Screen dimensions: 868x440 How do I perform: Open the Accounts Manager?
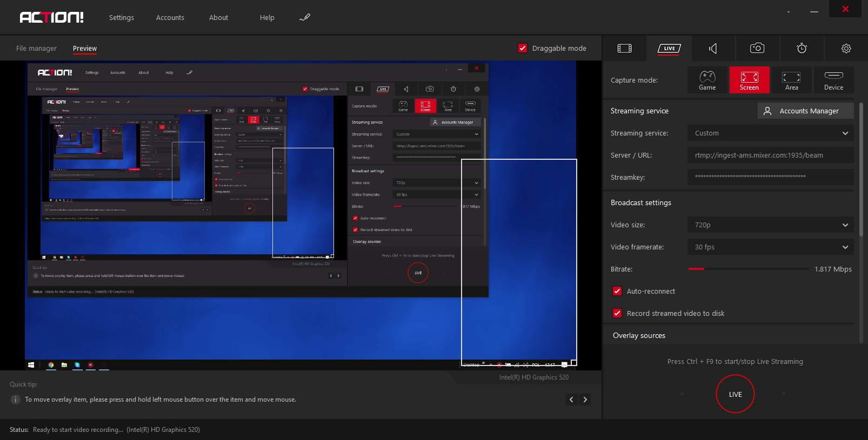806,111
